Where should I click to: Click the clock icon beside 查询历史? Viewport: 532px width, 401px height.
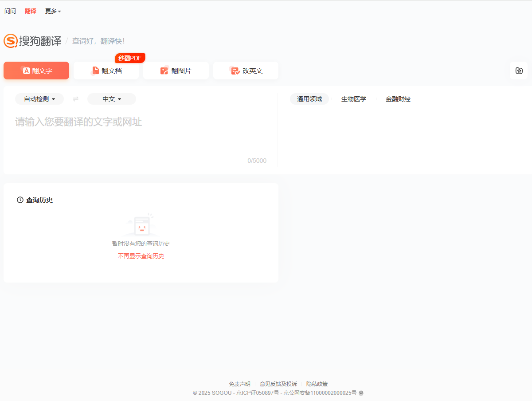pos(20,200)
